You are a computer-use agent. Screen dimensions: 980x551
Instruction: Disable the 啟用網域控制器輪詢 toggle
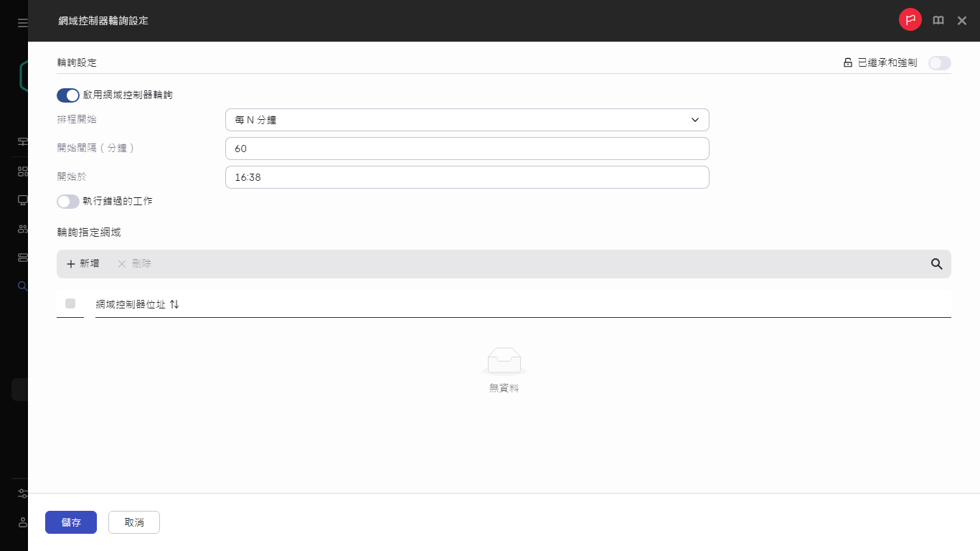68,95
